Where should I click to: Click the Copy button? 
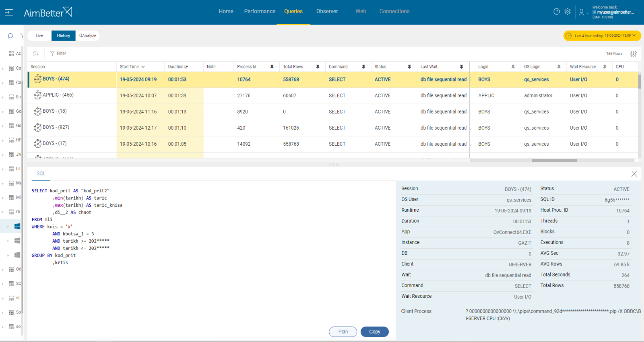375,332
